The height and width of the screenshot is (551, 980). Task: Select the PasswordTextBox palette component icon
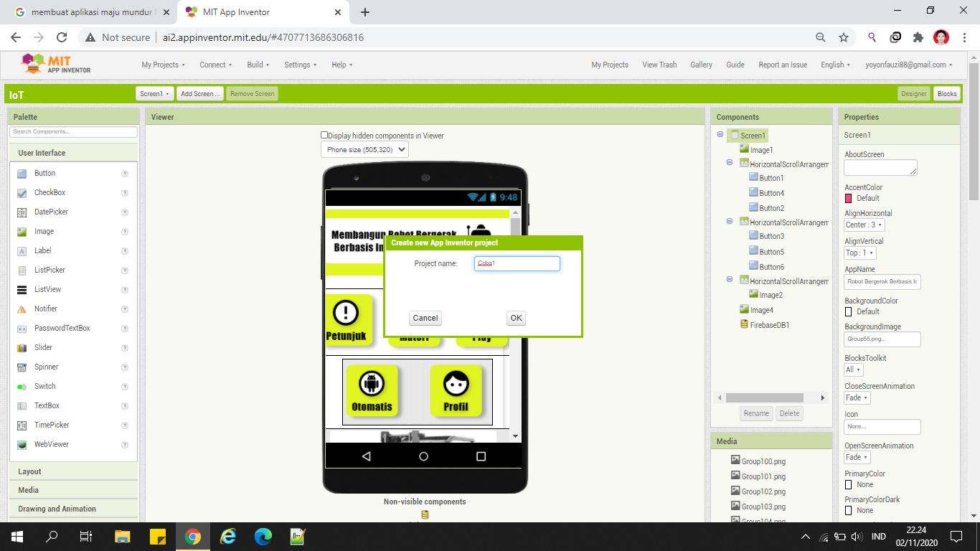pyautogui.click(x=22, y=329)
